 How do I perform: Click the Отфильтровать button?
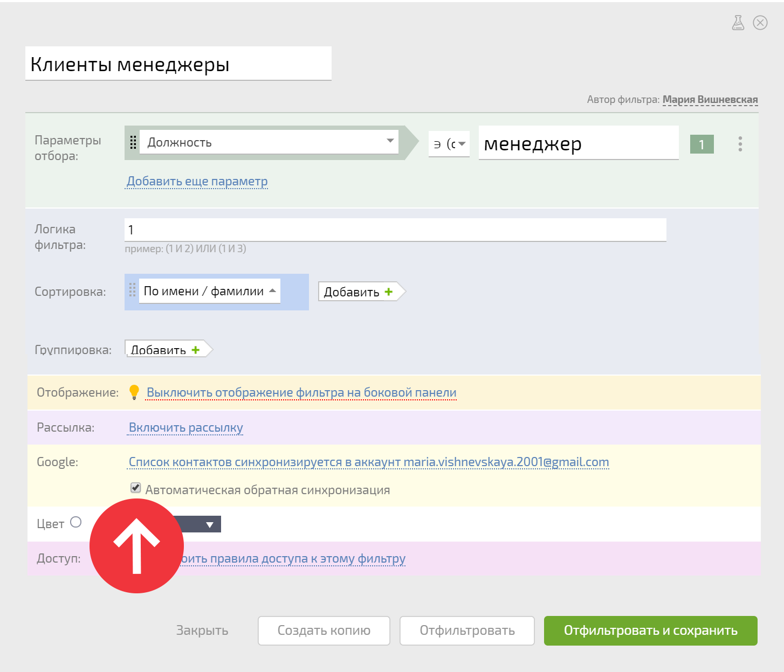(467, 631)
